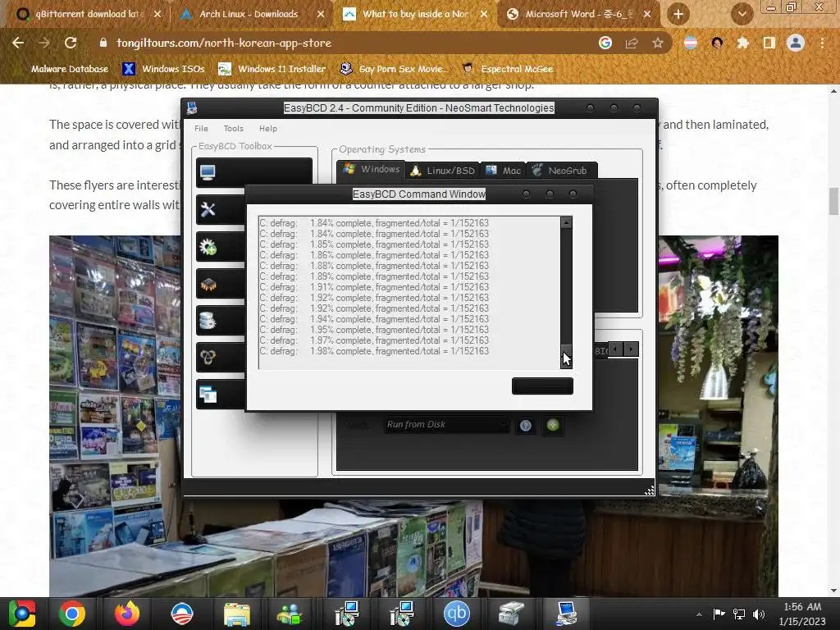Image resolution: width=840 pixels, height=630 pixels.
Task: Select the 1.84% complete first defrag line
Action: [x=374, y=223]
